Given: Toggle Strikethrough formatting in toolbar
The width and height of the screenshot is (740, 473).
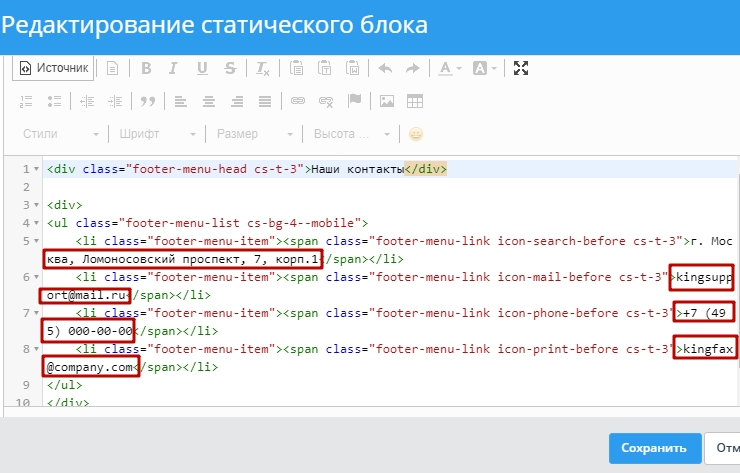Looking at the screenshot, I should 231,69.
